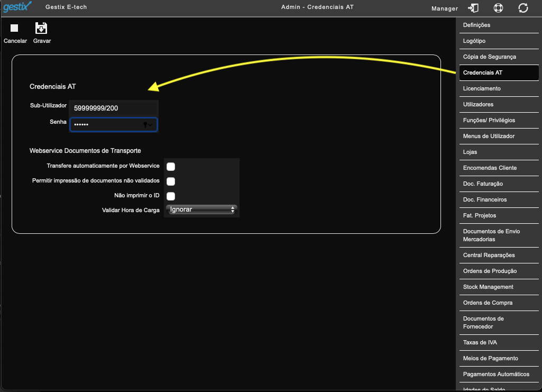This screenshot has width=542, height=392.
Task: Select Menus de Utilizador
Action: 499,136
